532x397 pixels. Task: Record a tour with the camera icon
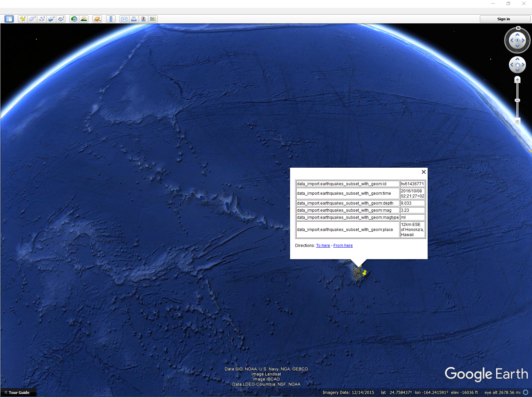click(x=61, y=19)
